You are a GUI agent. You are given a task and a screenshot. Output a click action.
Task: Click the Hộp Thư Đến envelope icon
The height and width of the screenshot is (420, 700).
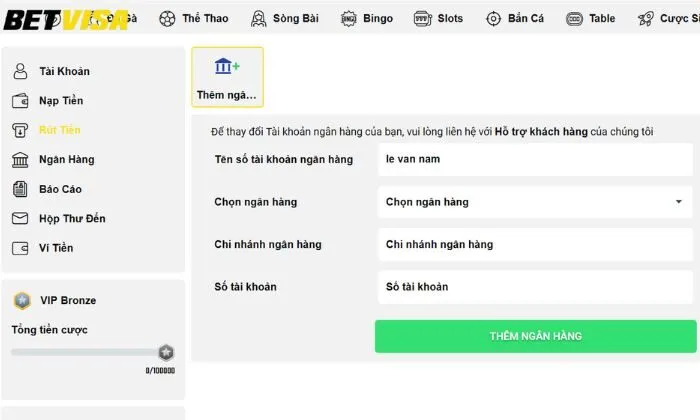pyautogui.click(x=20, y=219)
